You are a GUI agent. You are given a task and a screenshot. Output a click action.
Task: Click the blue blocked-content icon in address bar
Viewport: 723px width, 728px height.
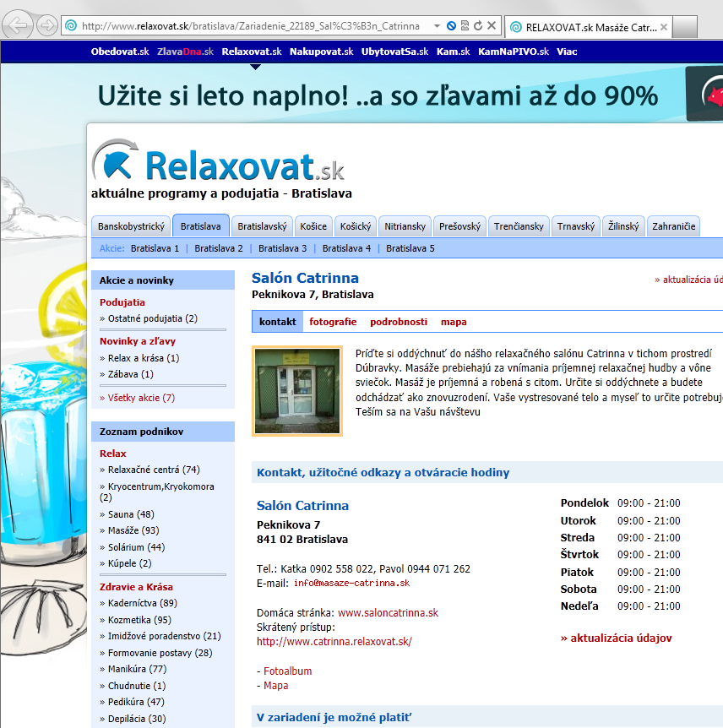pyautogui.click(x=451, y=26)
